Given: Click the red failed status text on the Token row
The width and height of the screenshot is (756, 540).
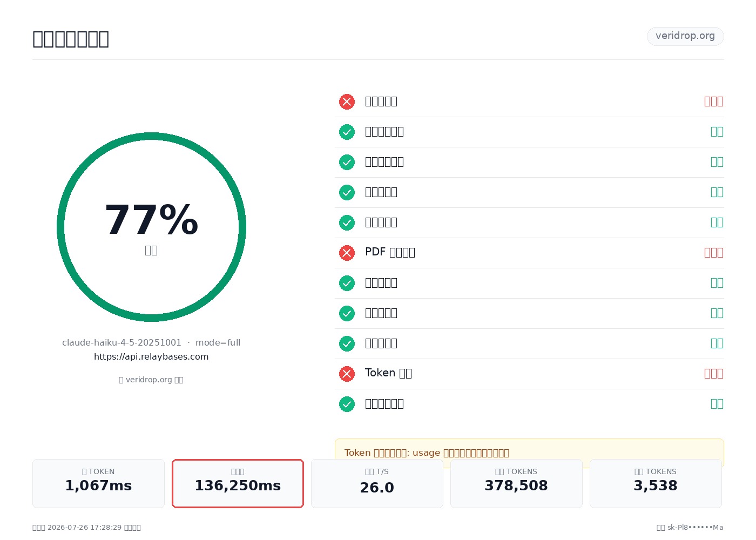Looking at the screenshot, I should click(713, 374).
